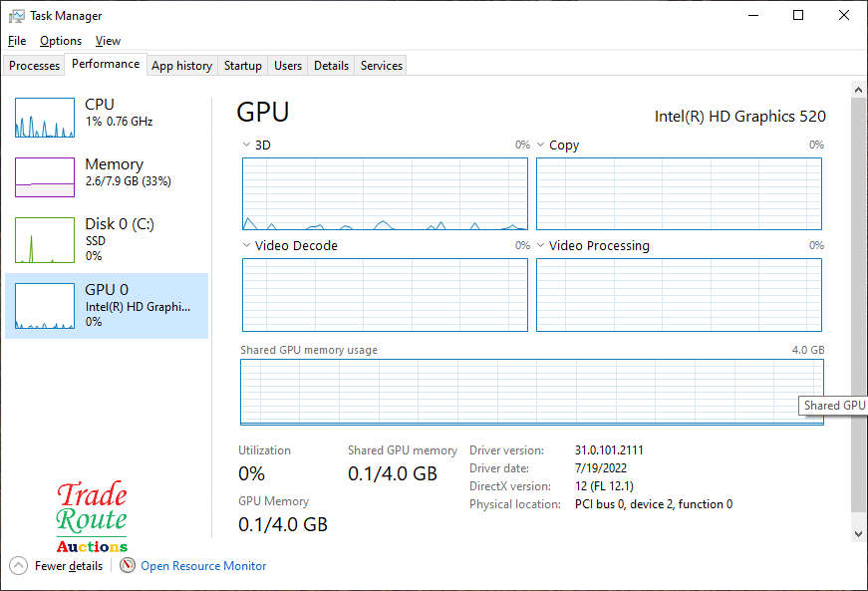Select the CPU usage graph thumbnail
Image resolution: width=868 pixels, height=591 pixels.
45,118
